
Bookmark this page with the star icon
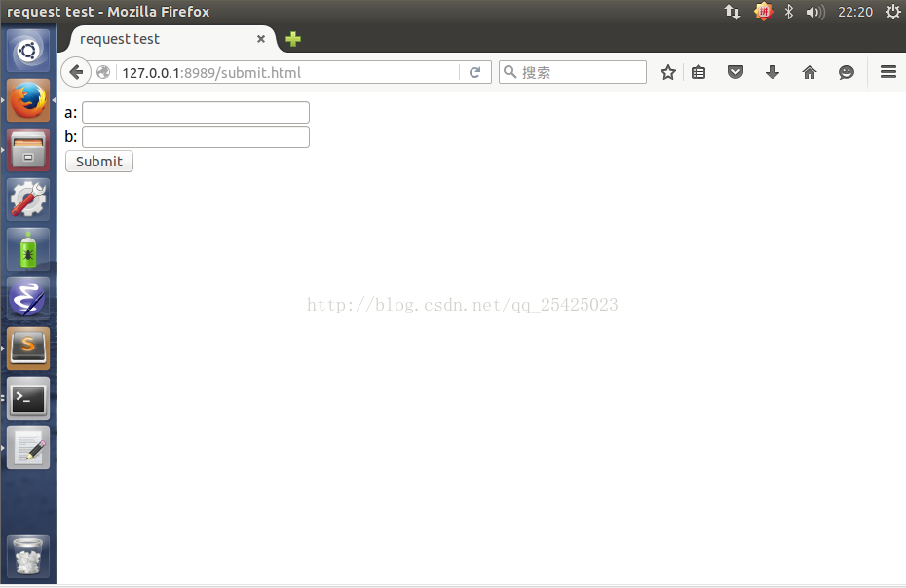[x=668, y=72]
